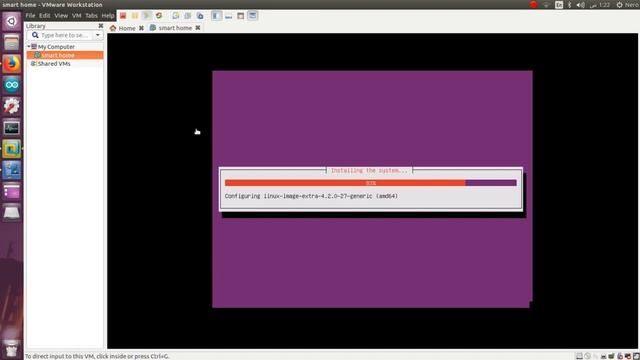The width and height of the screenshot is (640, 360).
Task: Open the system settings tools dock icon
Action: (11, 106)
